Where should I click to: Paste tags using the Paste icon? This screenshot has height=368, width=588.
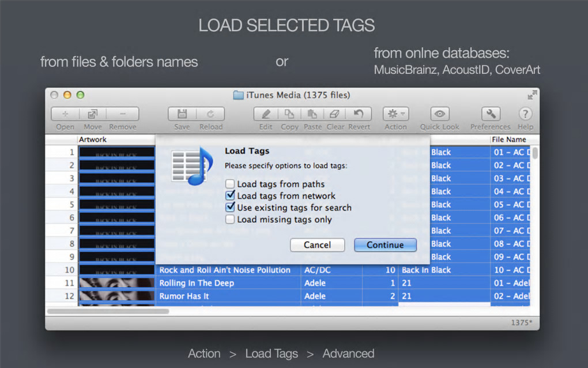click(x=312, y=114)
